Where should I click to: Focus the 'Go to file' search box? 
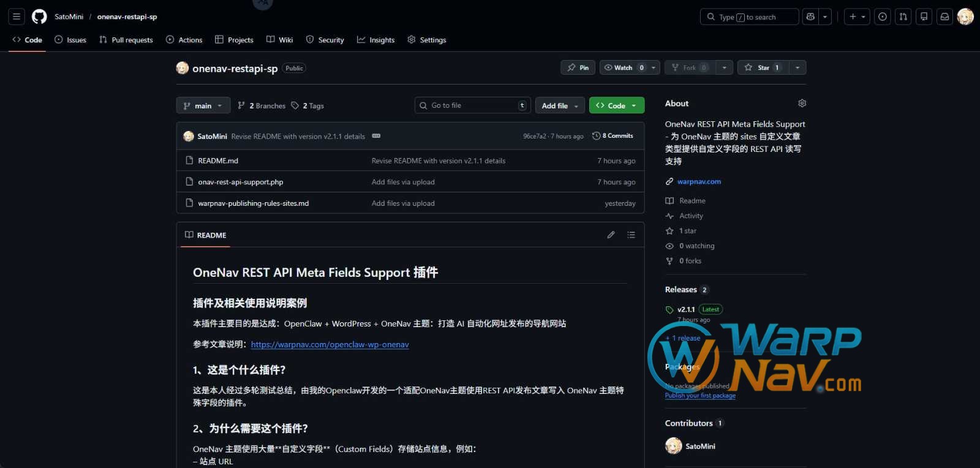point(472,105)
